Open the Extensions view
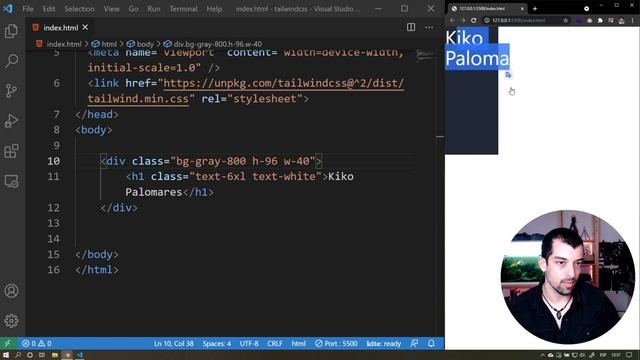640x360 pixels. tap(11, 151)
